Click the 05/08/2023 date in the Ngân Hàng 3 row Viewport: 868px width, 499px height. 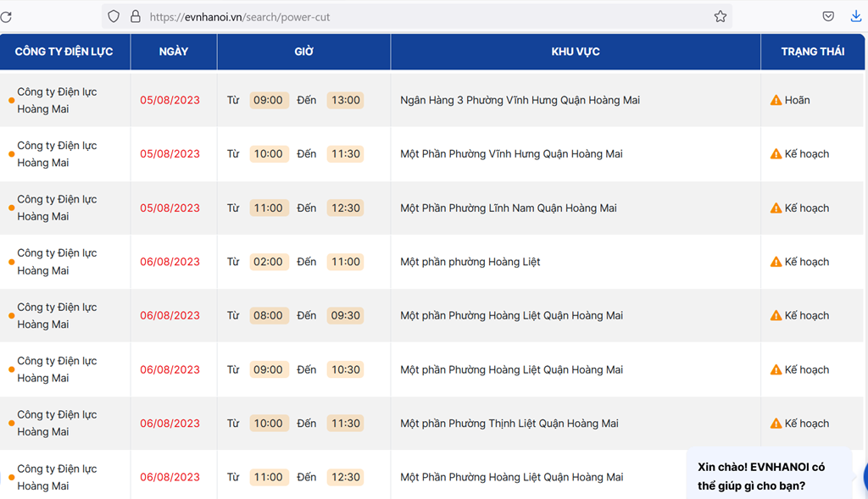tap(170, 100)
